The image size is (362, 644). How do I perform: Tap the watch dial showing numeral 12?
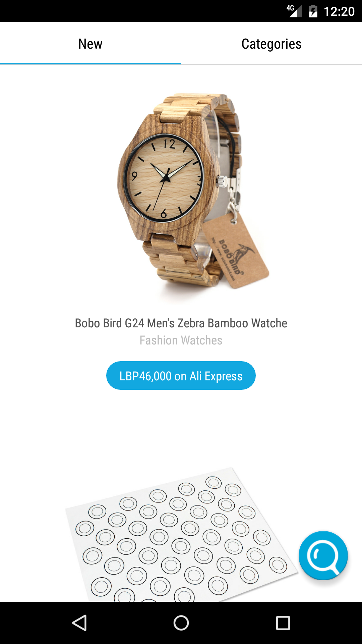[x=164, y=178]
